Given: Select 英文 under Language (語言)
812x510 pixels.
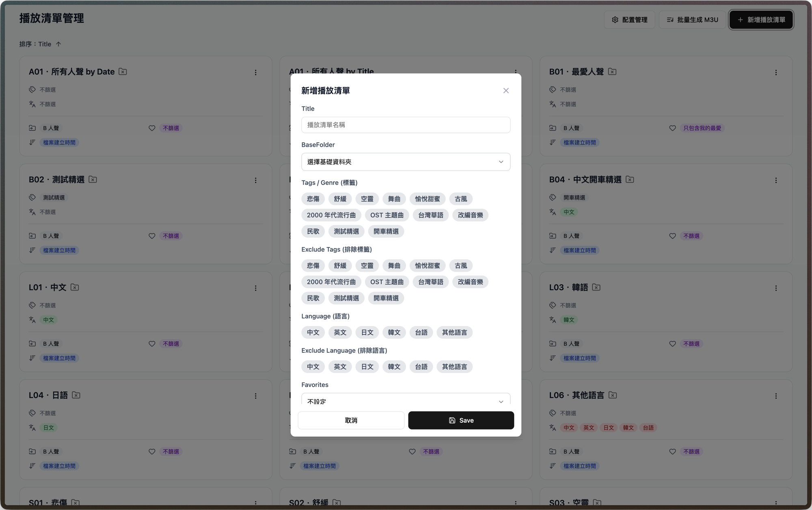Looking at the screenshot, I should pos(340,332).
